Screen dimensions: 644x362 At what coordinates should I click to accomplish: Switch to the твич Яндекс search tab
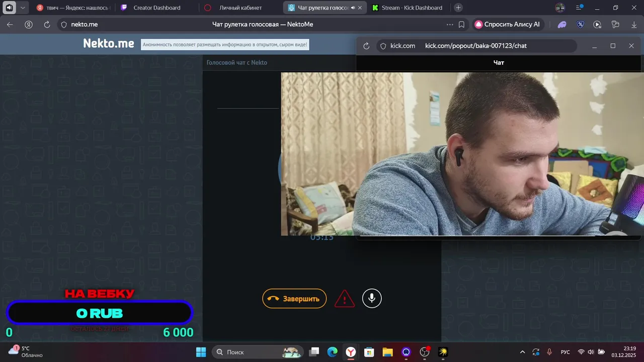coord(73,8)
